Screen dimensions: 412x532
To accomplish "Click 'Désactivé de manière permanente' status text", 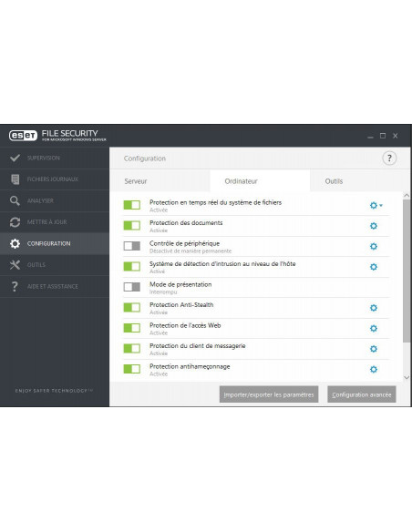I will [x=191, y=251].
